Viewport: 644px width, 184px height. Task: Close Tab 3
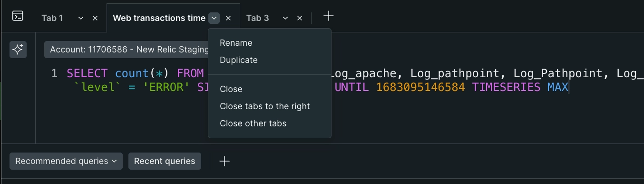click(300, 18)
